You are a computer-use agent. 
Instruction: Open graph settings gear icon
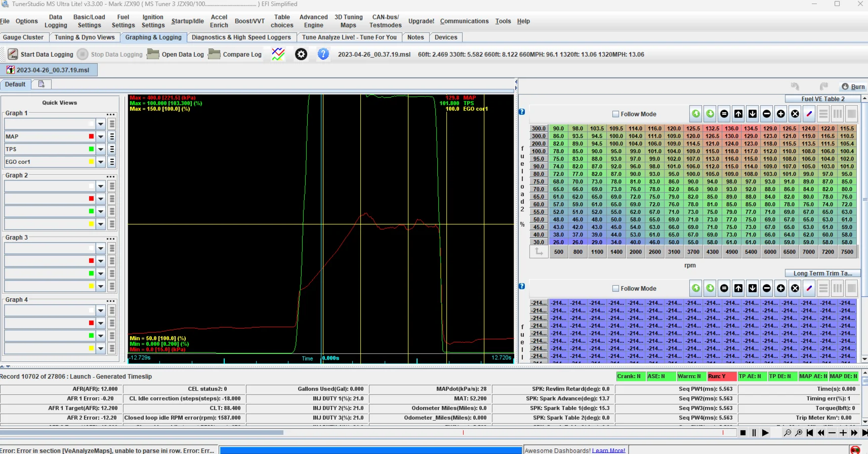click(301, 54)
